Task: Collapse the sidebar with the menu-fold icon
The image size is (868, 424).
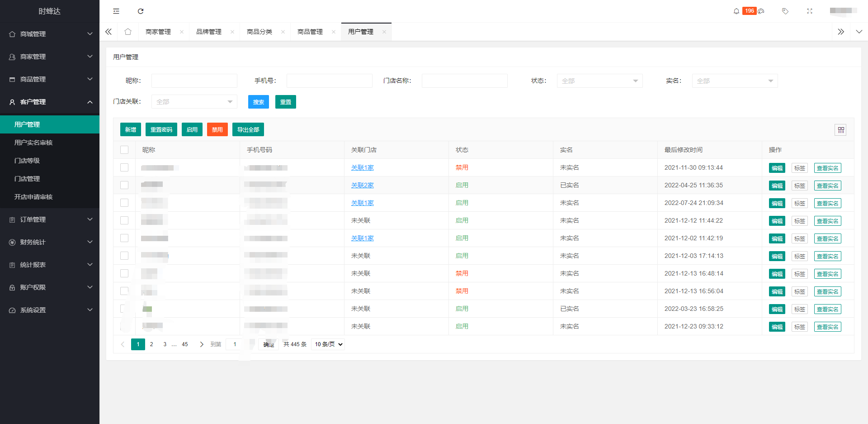Action: (116, 11)
